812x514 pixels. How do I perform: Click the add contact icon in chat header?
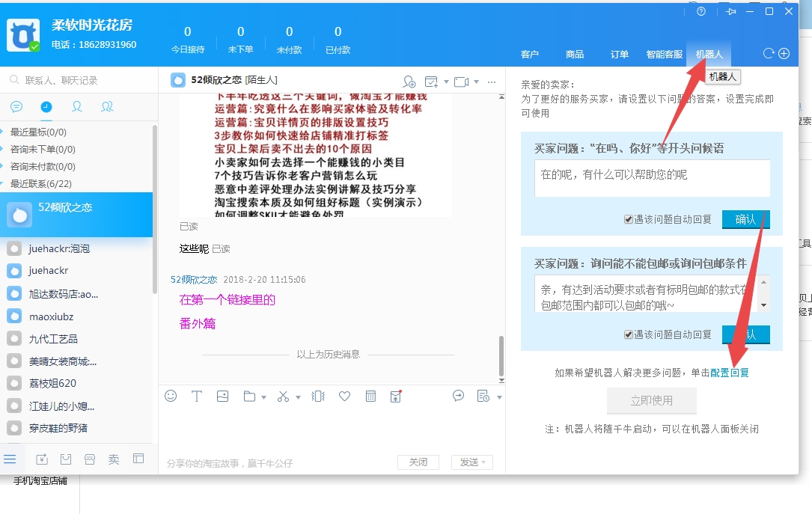pyautogui.click(x=409, y=82)
